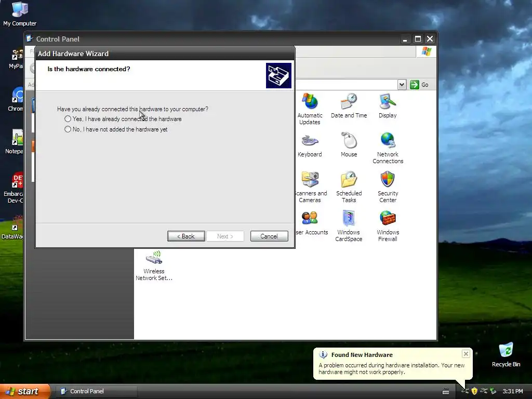Open Date and Time applet
The height and width of the screenshot is (399, 532).
click(349, 105)
